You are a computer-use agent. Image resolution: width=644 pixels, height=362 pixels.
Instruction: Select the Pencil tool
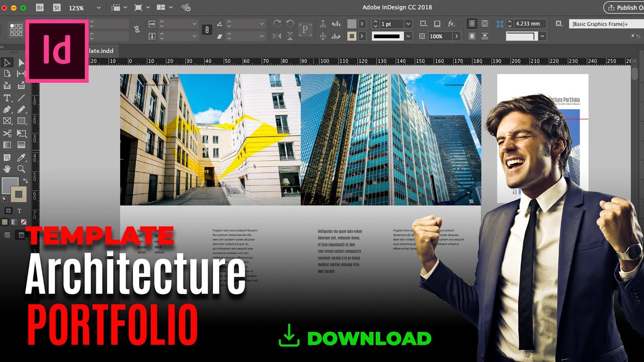coord(21,110)
